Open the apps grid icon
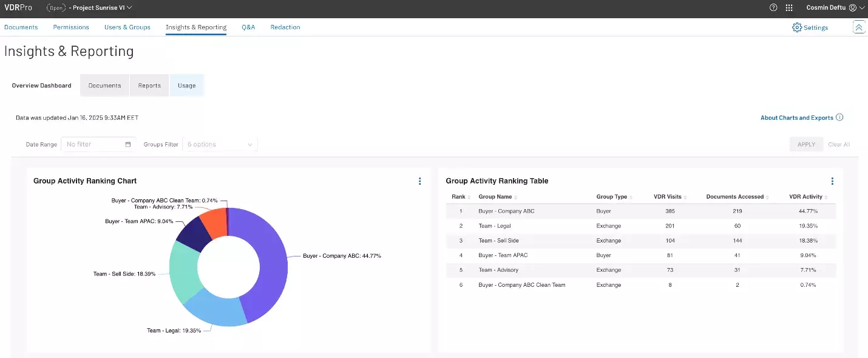 (x=789, y=8)
